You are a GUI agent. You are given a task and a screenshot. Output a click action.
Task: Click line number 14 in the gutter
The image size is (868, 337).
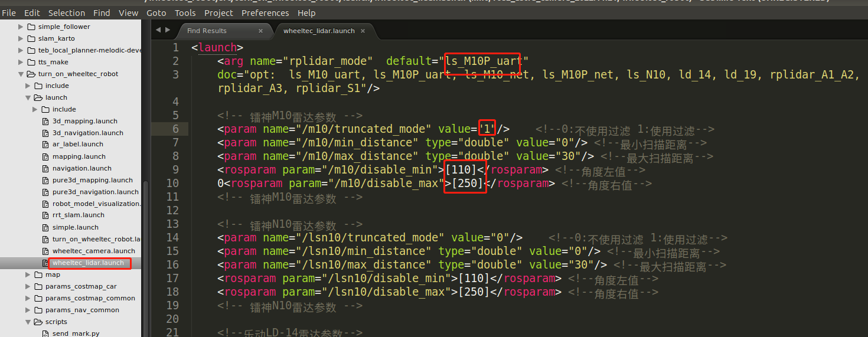pos(172,237)
